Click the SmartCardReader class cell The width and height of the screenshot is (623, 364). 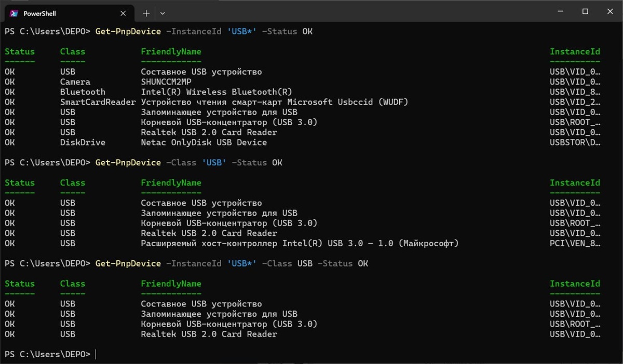tap(98, 102)
